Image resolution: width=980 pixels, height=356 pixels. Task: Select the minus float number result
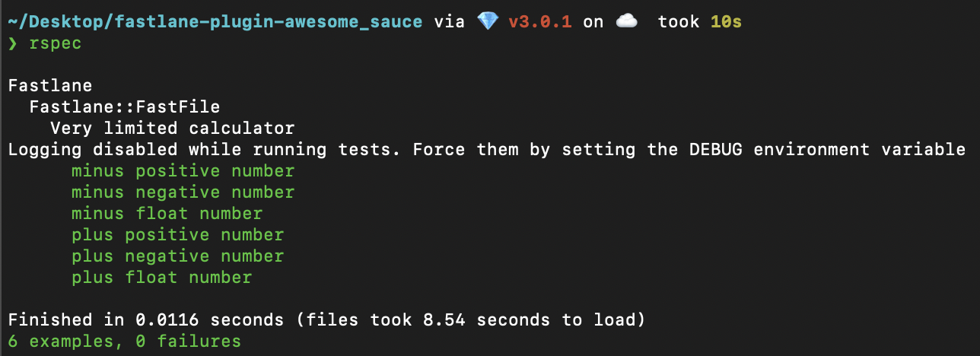click(x=167, y=214)
